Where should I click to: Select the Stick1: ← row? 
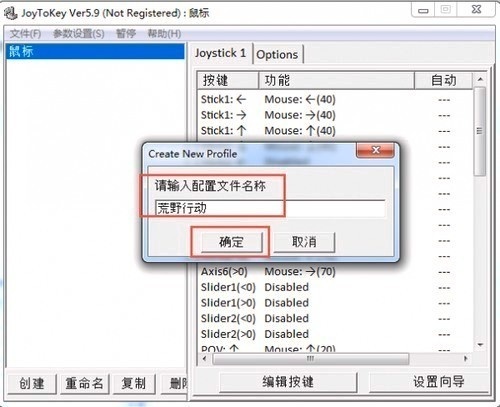coord(335,99)
